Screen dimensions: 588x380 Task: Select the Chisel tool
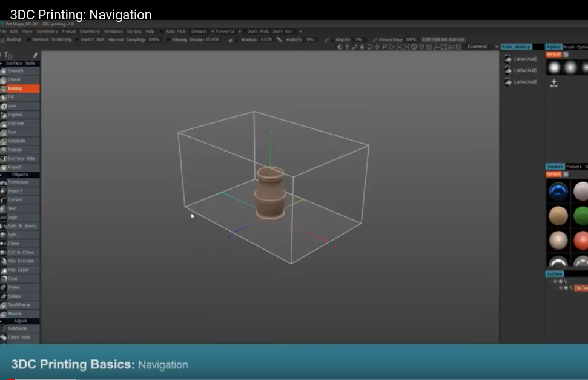click(20, 79)
